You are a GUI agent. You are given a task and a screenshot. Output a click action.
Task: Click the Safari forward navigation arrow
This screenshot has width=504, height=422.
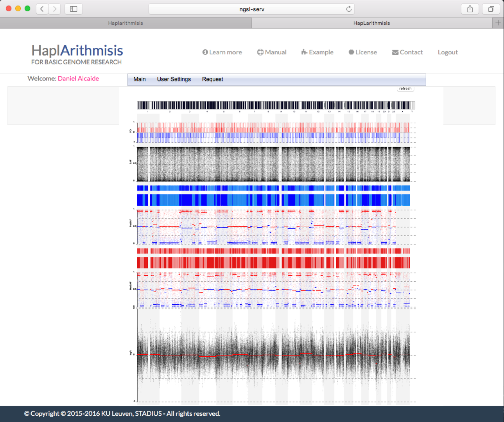tap(55, 9)
